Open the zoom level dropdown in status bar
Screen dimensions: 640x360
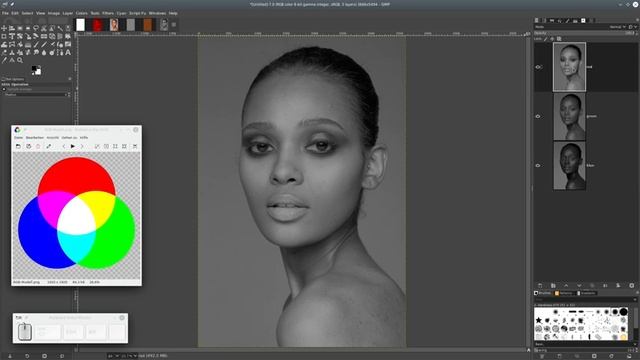(130, 356)
